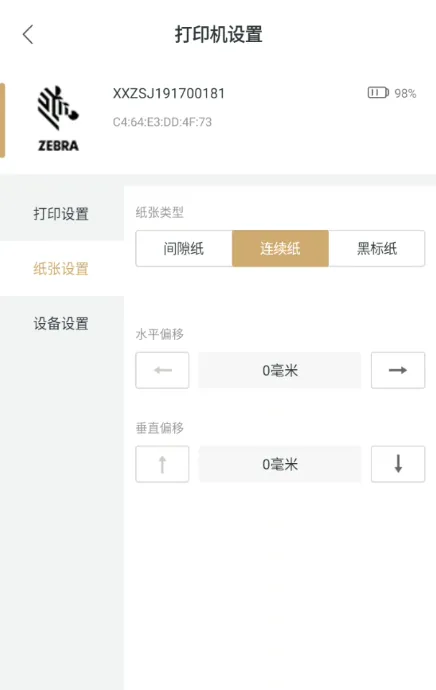Shift vertical offset down with down arrow

pos(398,464)
